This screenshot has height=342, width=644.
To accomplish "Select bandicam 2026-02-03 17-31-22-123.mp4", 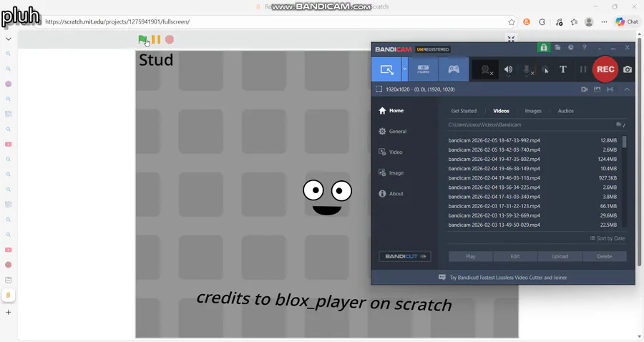I will [x=532, y=207].
